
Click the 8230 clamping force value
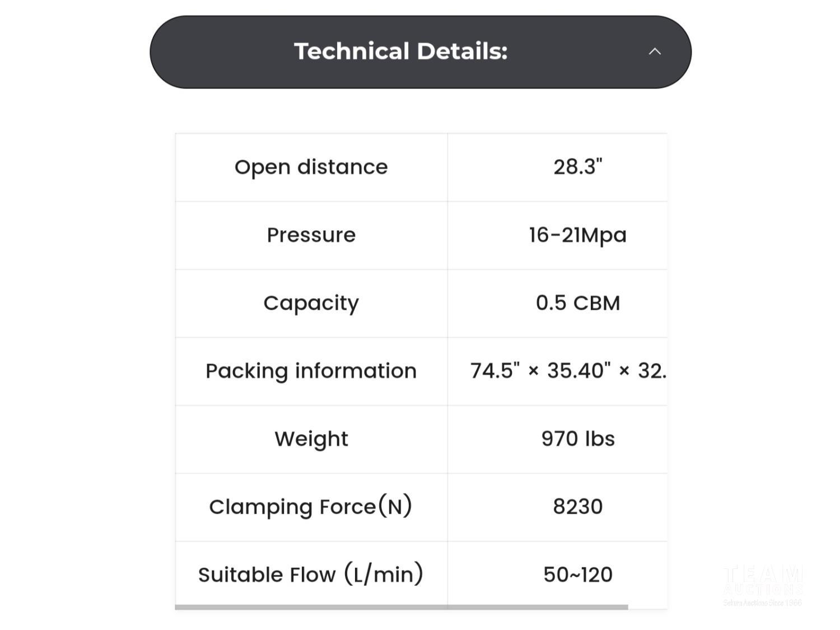pos(578,507)
